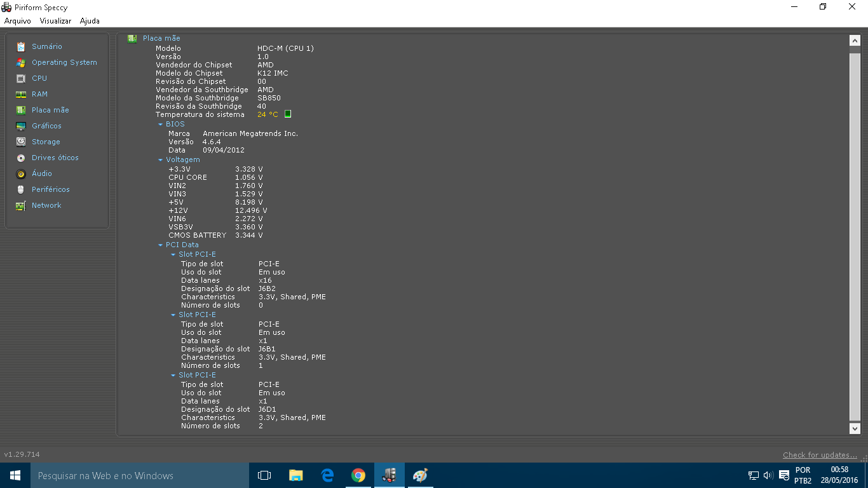Click the Placa mãe heading link
This screenshot has height=488, width=868.
(161, 38)
